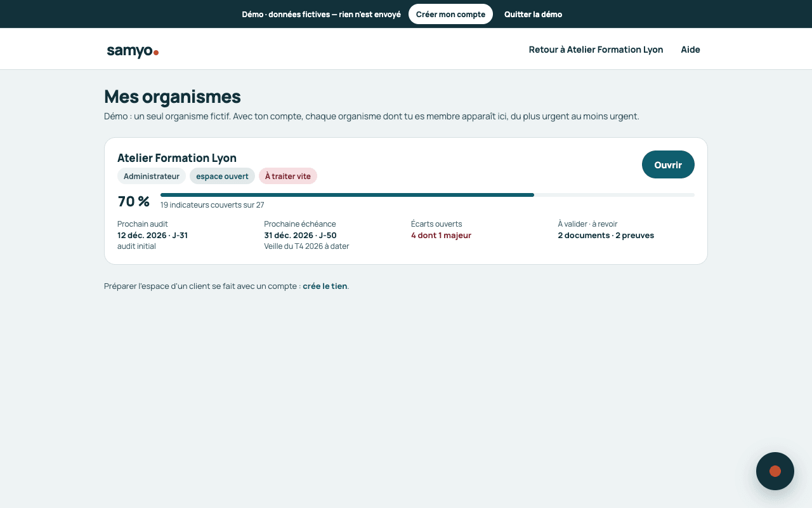Screen dimensions: 812x508
Task: Select the Administrateur role badge
Action: (152, 176)
